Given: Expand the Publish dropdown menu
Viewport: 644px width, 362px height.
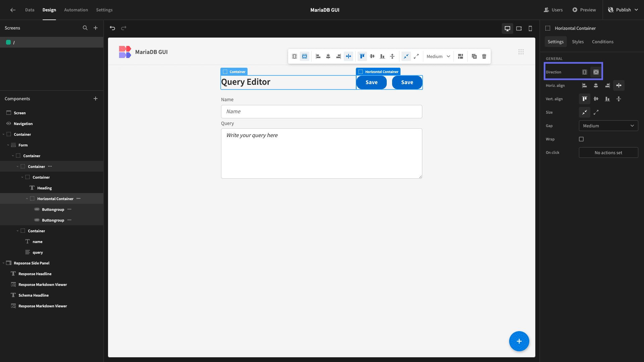Looking at the screenshot, I should [x=636, y=10].
